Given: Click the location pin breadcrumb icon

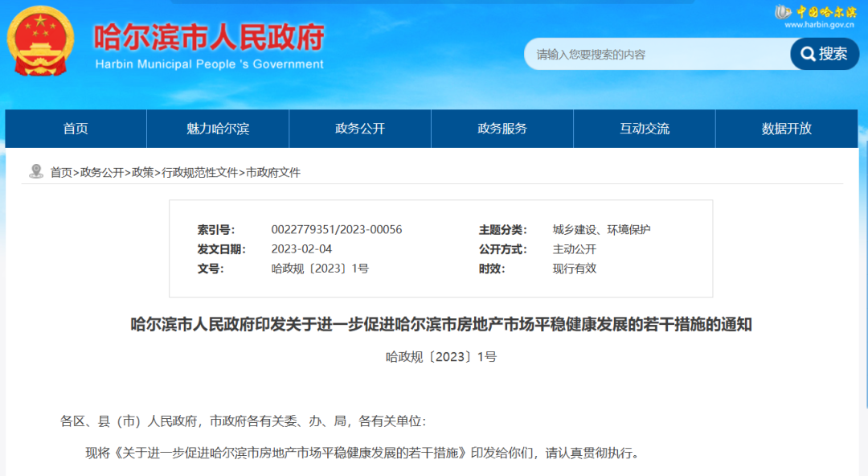Looking at the screenshot, I should point(36,171).
